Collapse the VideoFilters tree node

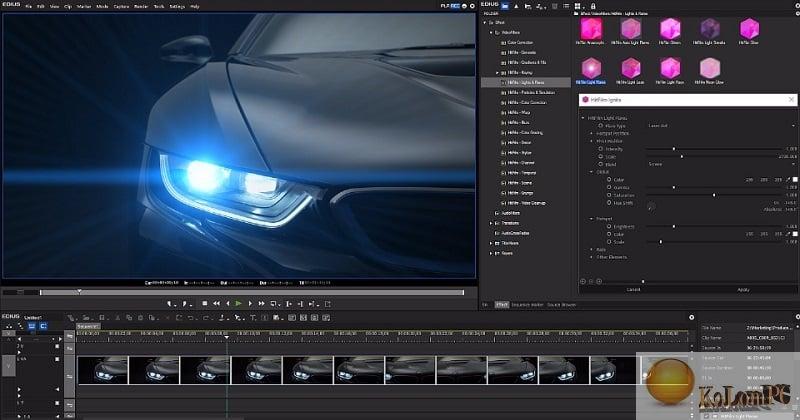[491, 33]
